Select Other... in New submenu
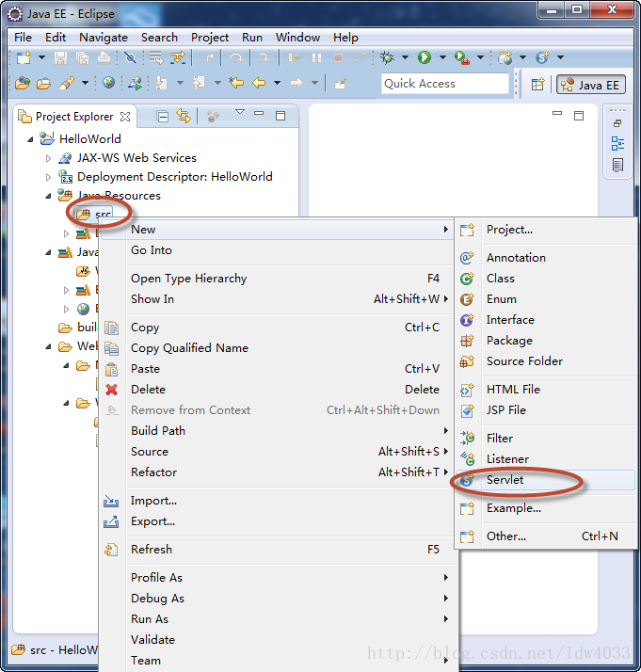The height and width of the screenshot is (672, 641). 546,536
